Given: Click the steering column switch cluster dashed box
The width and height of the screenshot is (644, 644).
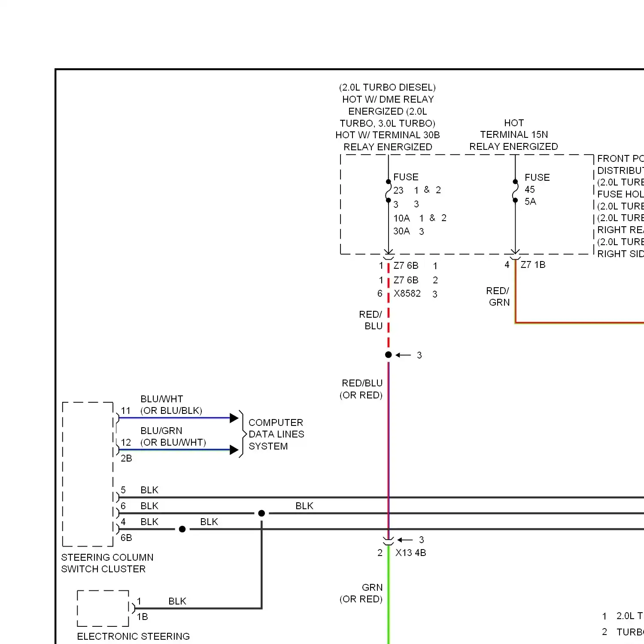Looking at the screenshot, I should click(x=88, y=474).
